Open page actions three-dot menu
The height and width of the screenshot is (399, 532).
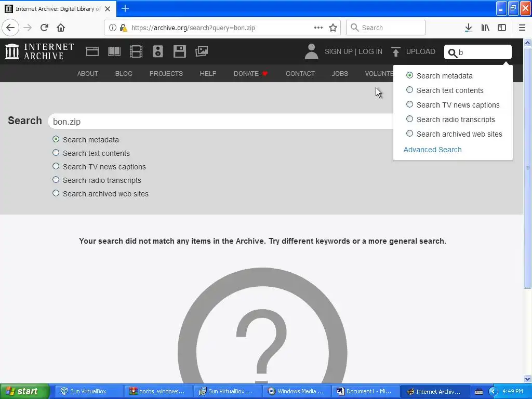tap(318, 28)
